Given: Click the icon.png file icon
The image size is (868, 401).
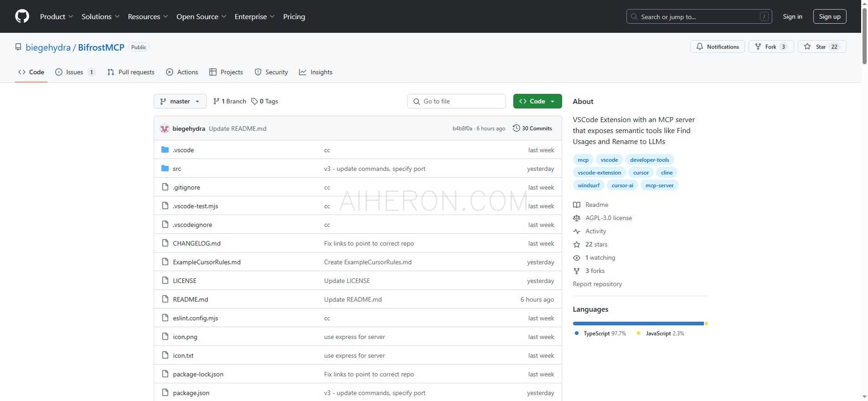Looking at the screenshot, I should tap(165, 336).
